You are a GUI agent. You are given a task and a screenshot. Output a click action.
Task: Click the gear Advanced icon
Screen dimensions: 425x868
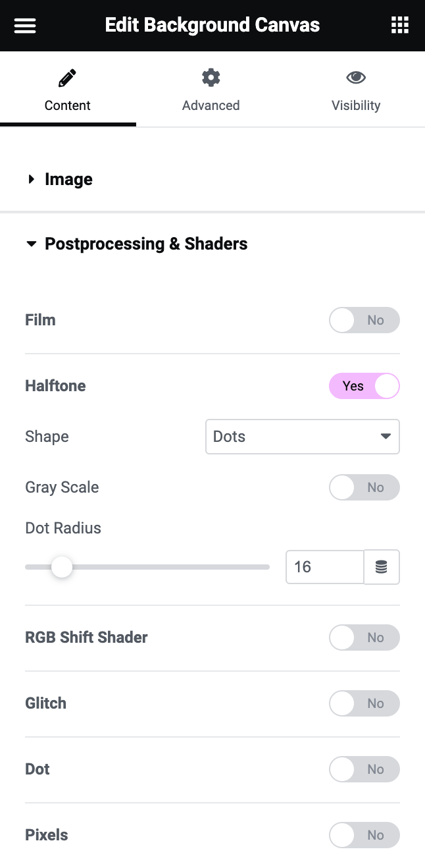point(211,78)
